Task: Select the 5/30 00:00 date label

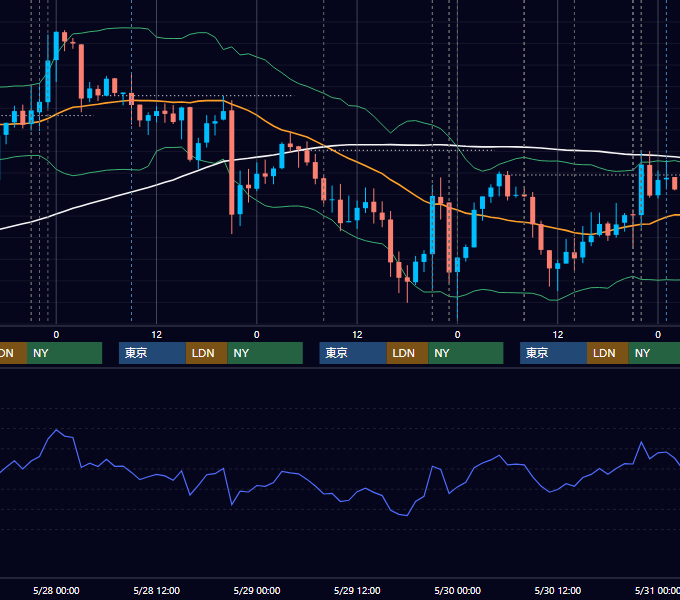Action: coord(458,590)
